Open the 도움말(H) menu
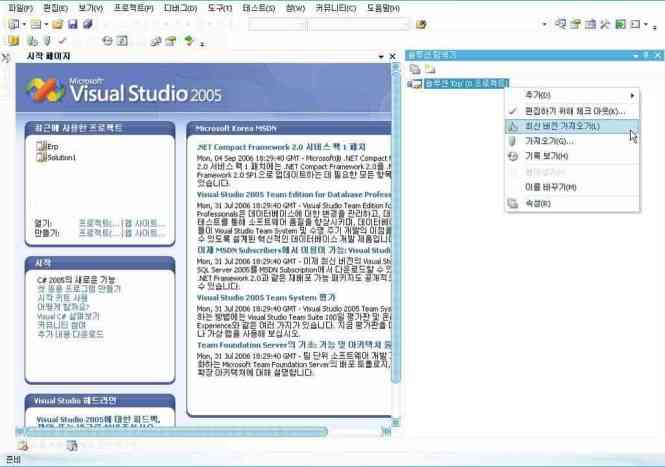Image resolution: width=665 pixels, height=467 pixels. pyautogui.click(x=383, y=8)
